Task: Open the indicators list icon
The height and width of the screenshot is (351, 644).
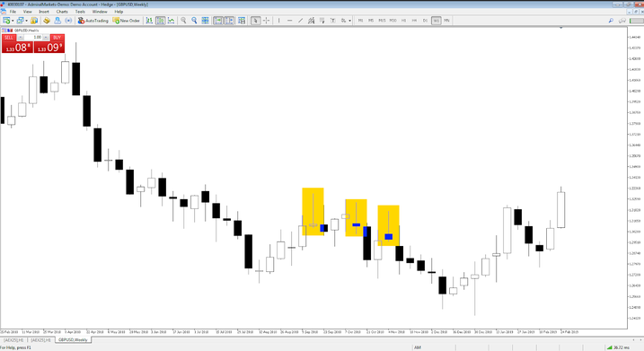Action: tap(242, 21)
